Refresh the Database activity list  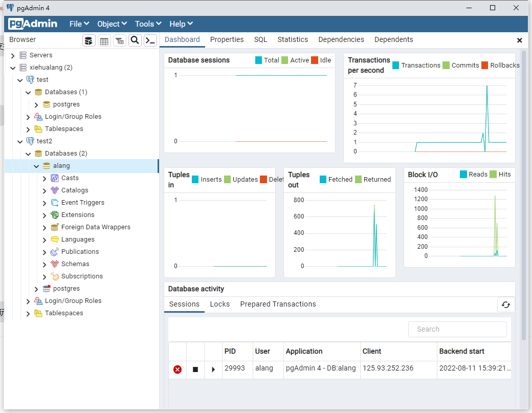[505, 305]
